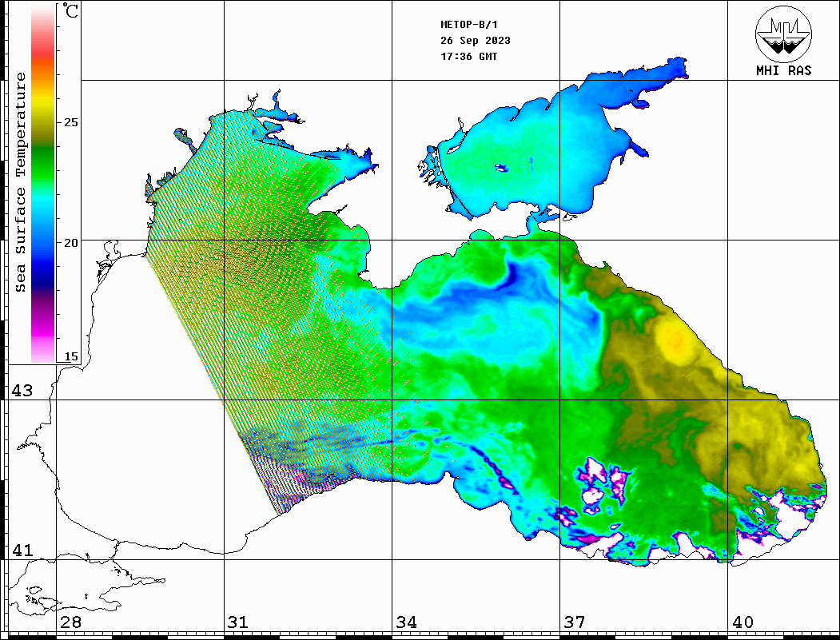Viewport: 840px width, 640px height.
Task: Click the '25' value on the color scale
Action: click(x=70, y=122)
